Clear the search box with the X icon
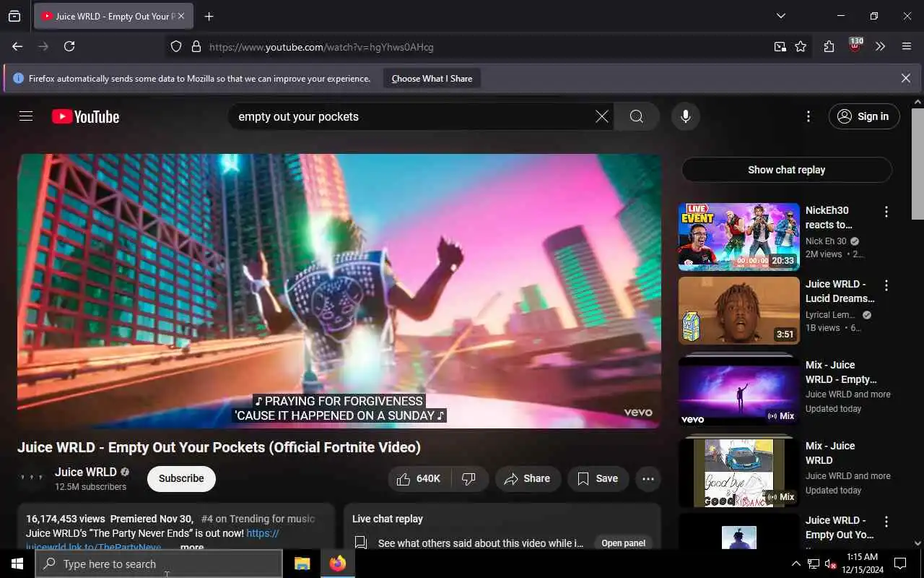Screen dimensions: 924x578 pos(601,116)
